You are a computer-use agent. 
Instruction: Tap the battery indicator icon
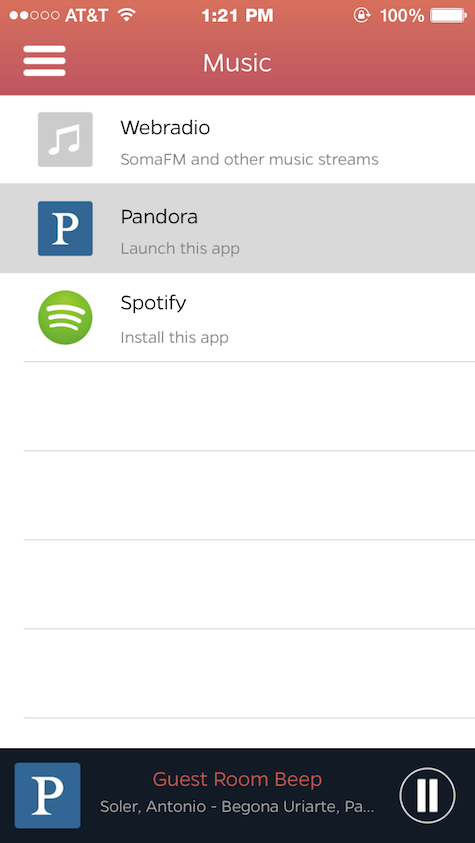[x=448, y=16]
